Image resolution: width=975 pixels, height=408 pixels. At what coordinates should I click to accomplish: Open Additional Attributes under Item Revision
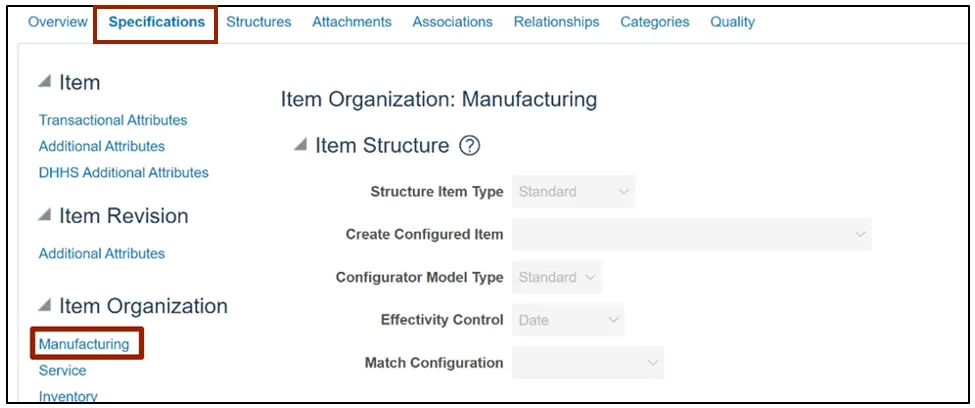tap(102, 254)
